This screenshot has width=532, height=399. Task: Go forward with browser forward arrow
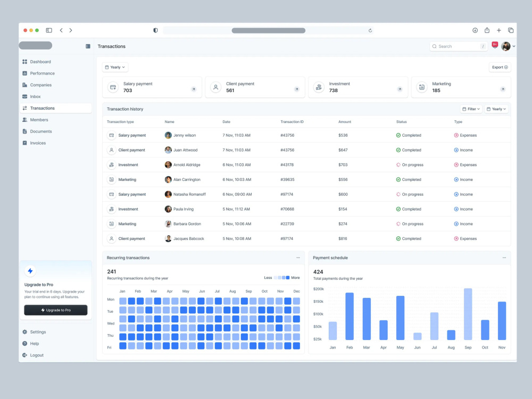[71, 30]
